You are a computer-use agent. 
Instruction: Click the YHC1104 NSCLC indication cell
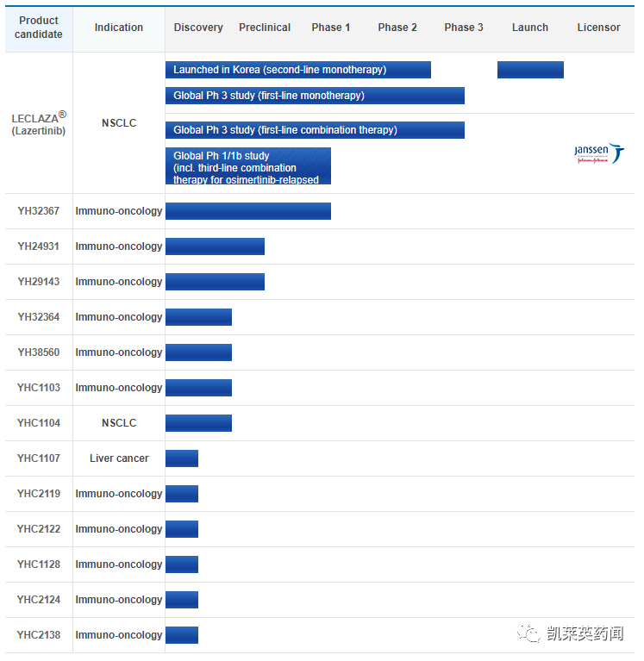(119, 423)
